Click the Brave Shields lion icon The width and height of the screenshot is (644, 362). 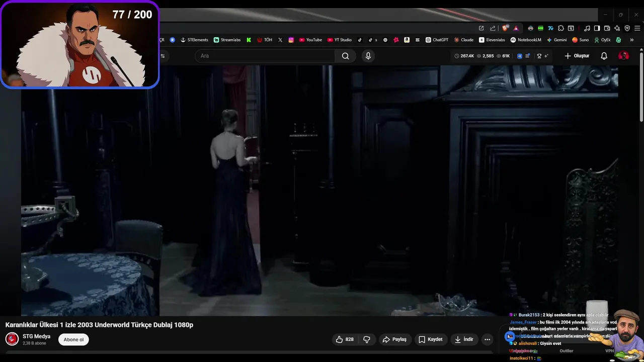(x=505, y=28)
